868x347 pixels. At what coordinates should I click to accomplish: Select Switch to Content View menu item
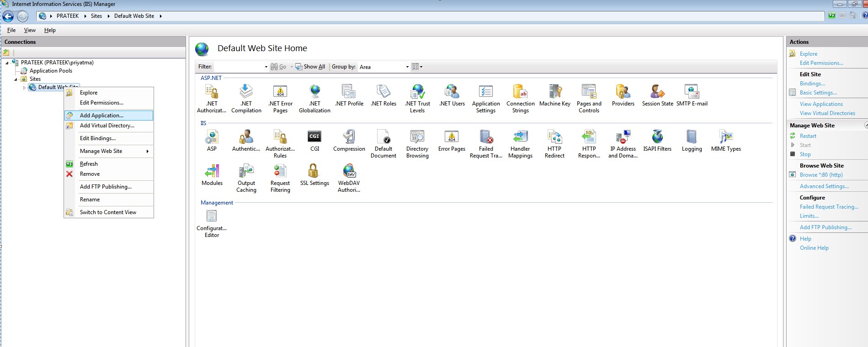109,212
